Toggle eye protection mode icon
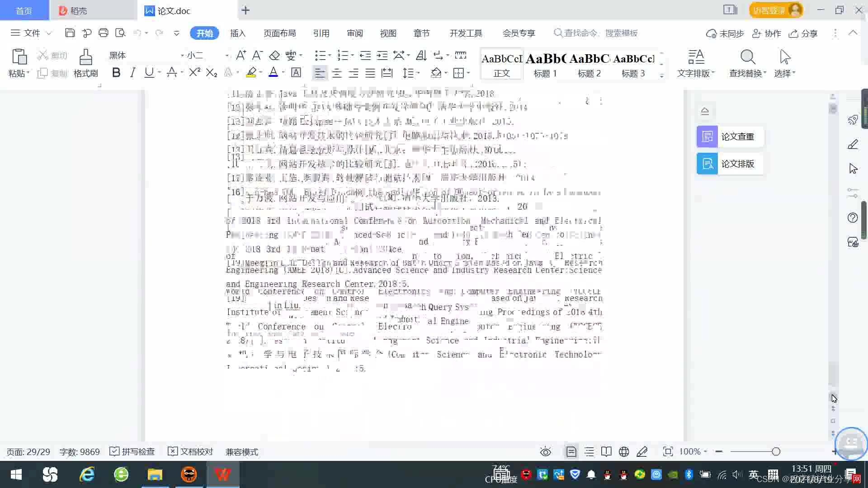868x488 pixels. pos(545,451)
